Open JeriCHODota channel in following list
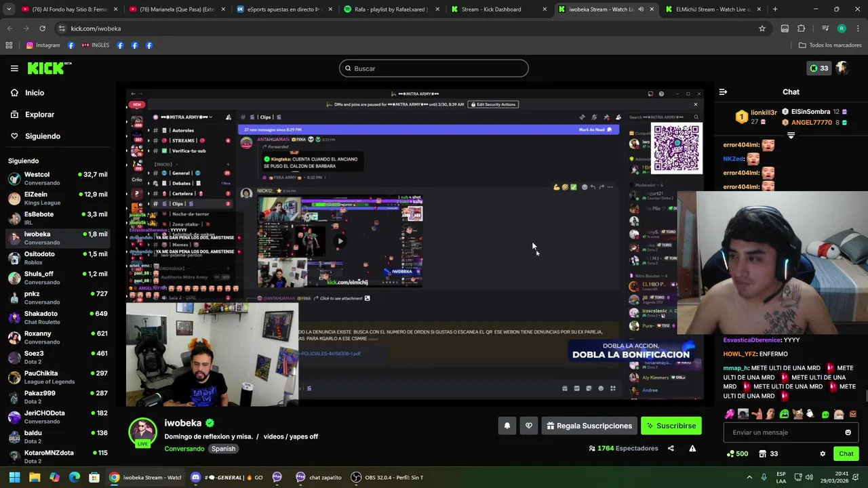This screenshot has width=868, height=488. (x=58, y=417)
